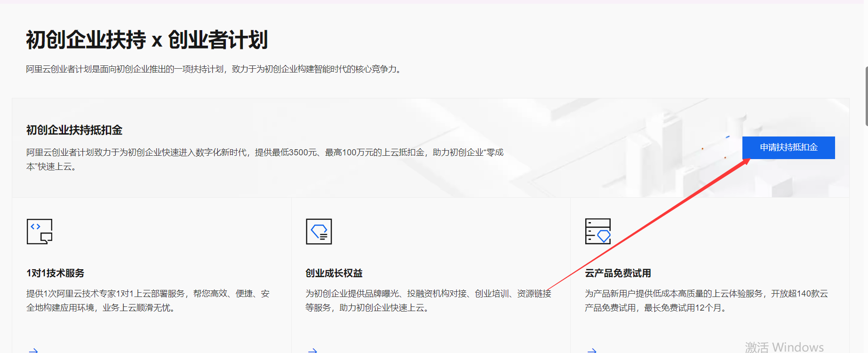
Task: Click the 云产品免费试用 server icon
Action: pyautogui.click(x=597, y=232)
